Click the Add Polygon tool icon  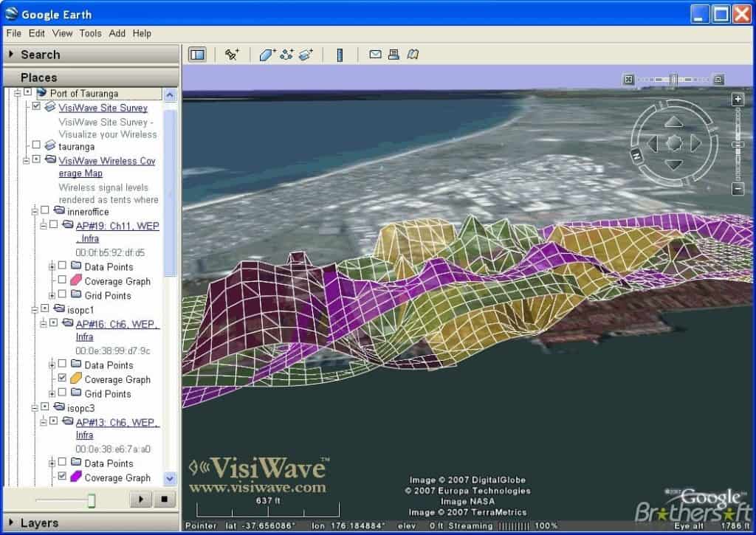click(x=267, y=55)
